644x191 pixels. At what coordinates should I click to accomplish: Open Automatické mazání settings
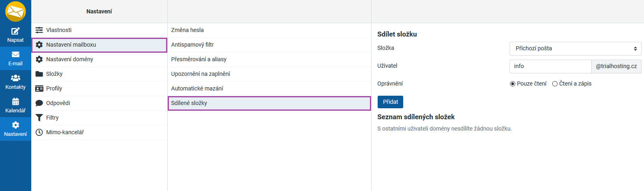(197, 88)
